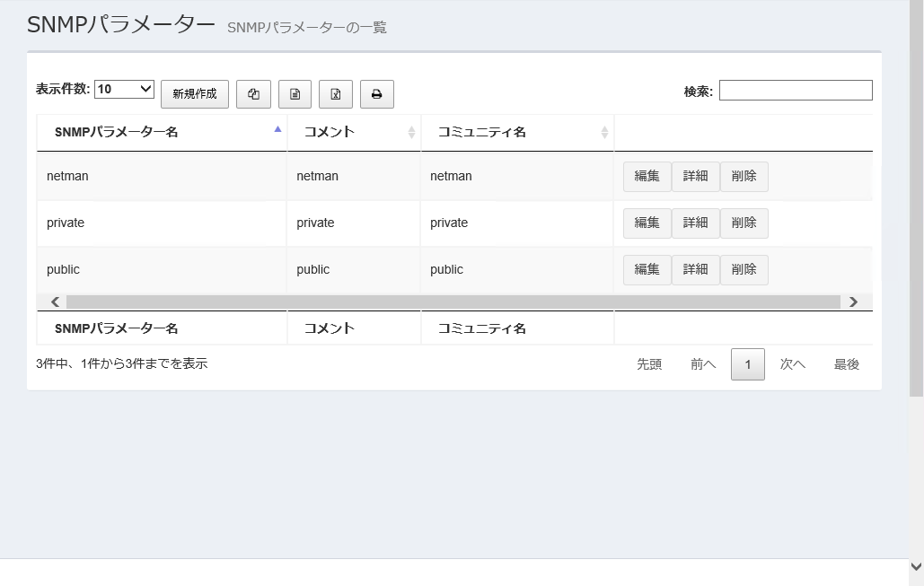Screen dimensions: 924x586
Task: Open the 表示件数 entries-per-page dropdown
Action: (x=124, y=88)
